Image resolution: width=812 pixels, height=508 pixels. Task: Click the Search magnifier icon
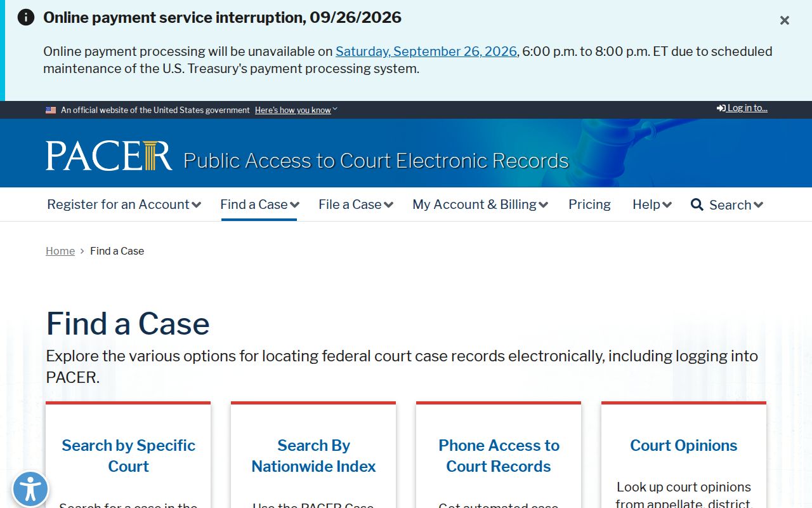[x=697, y=204]
